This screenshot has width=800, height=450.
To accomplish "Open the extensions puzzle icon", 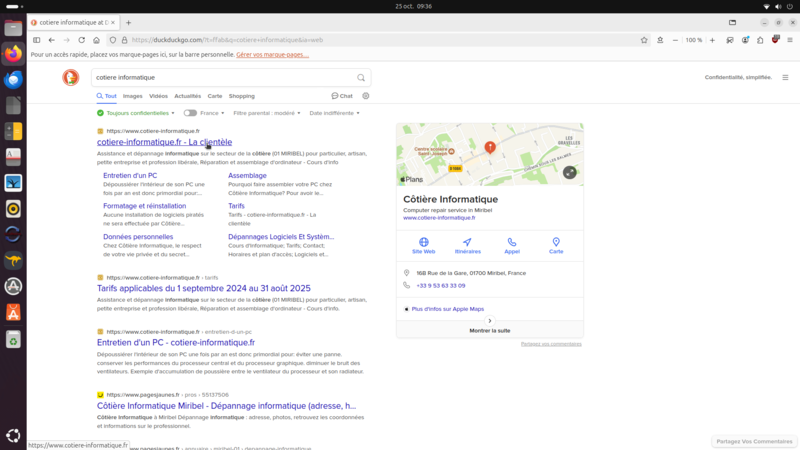I will point(760,40).
